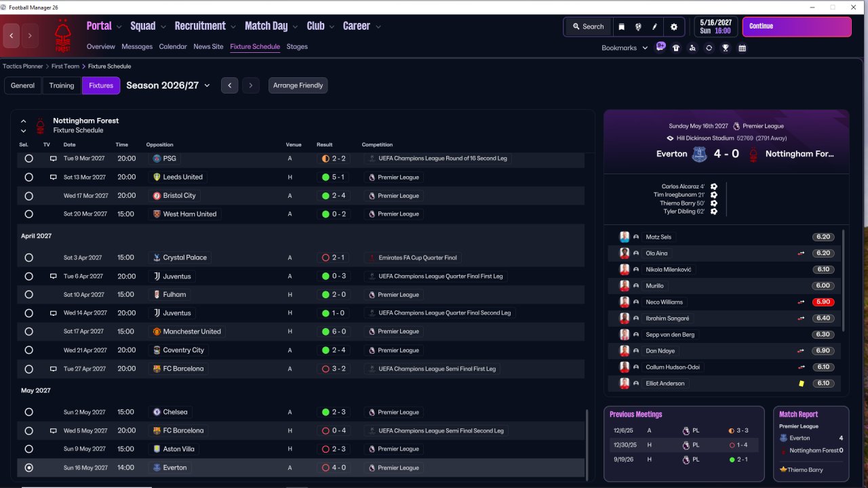The height and width of the screenshot is (488, 868).
Task: Click the pencil edit icon
Action: coord(655,27)
